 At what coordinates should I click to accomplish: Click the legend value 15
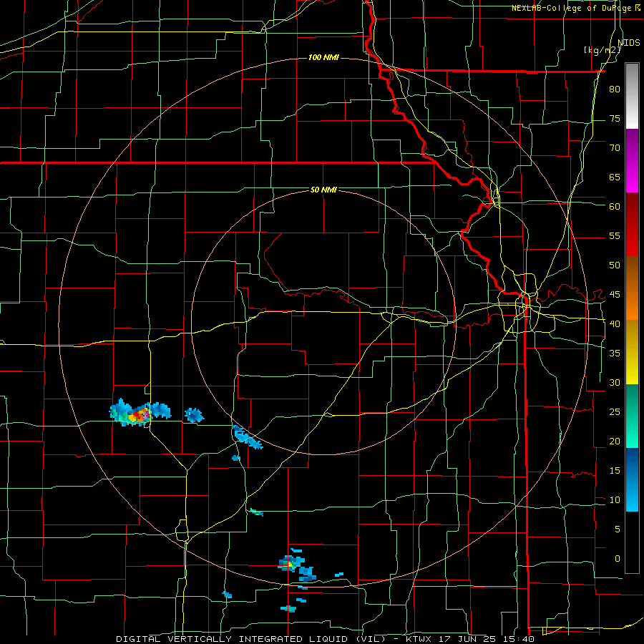tap(615, 471)
